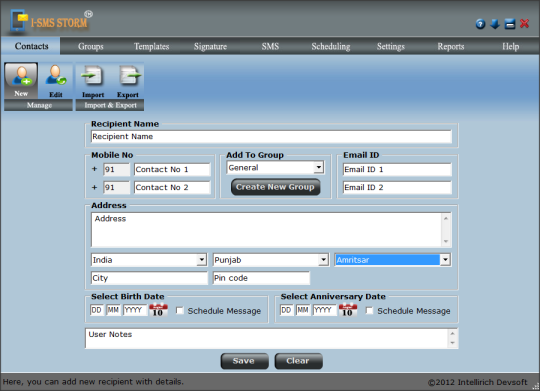Enable Schedule Message for anniversary date

(369, 310)
